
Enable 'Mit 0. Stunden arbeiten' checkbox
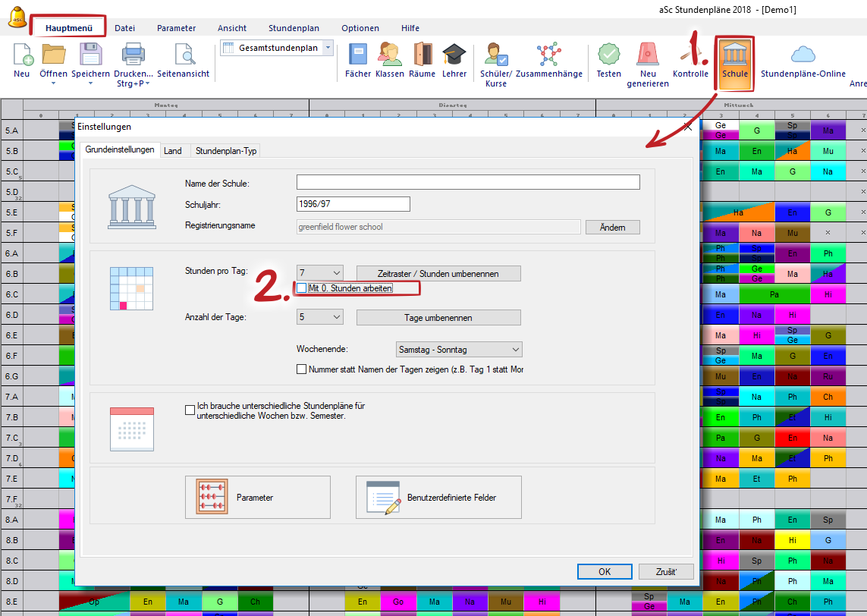[301, 288]
